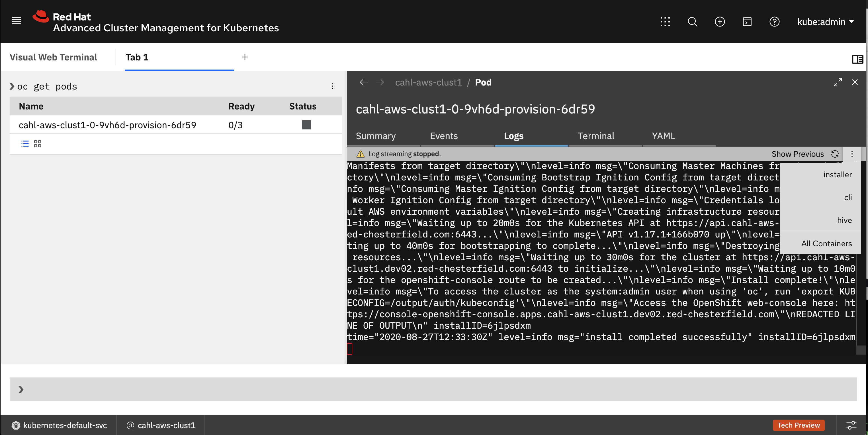The height and width of the screenshot is (435, 868).
Task: Open the YAML tab of the pod
Action: tap(663, 136)
